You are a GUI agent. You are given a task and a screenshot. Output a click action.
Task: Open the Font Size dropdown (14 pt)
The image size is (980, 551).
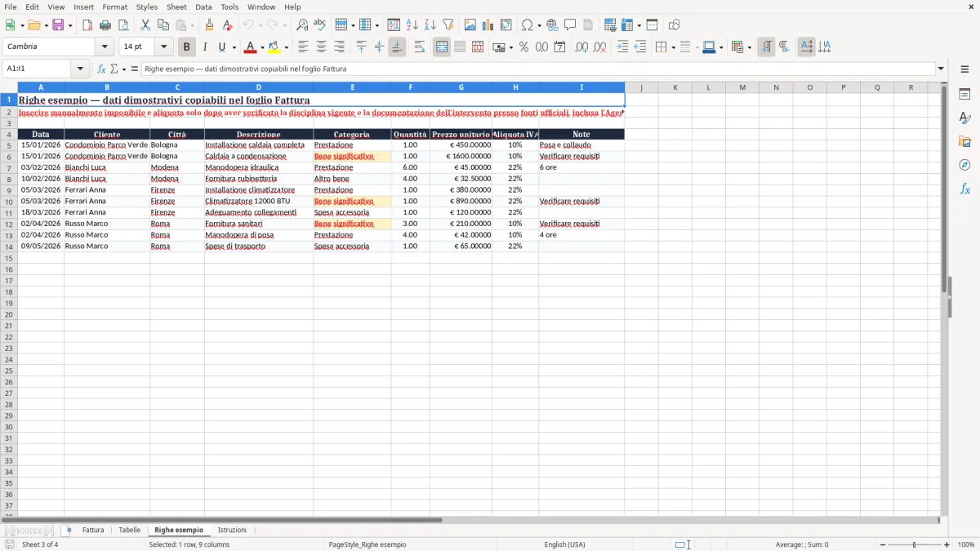pyautogui.click(x=163, y=47)
